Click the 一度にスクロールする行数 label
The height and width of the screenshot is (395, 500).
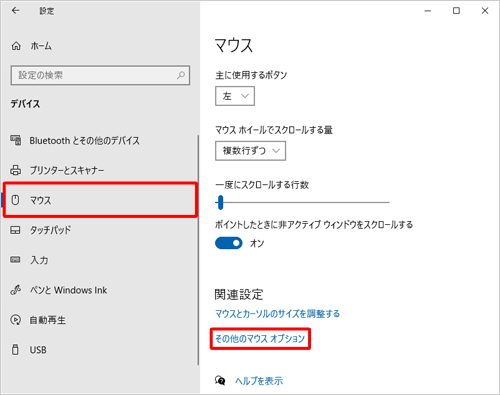point(262,185)
